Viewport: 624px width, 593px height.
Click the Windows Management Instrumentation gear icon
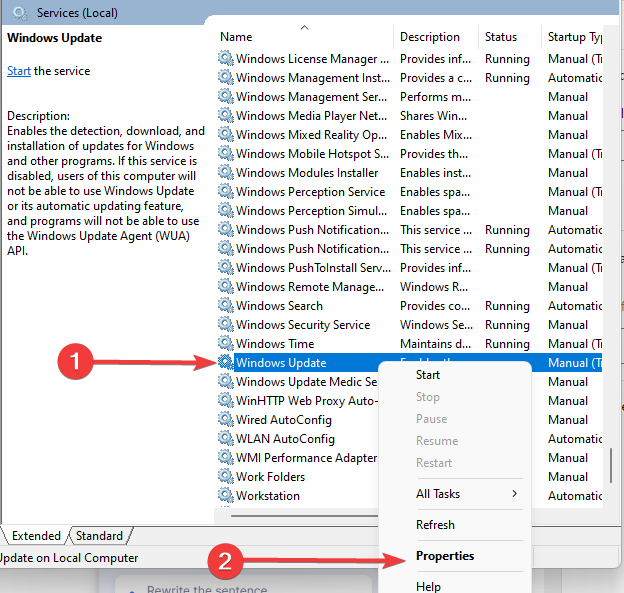coord(226,77)
